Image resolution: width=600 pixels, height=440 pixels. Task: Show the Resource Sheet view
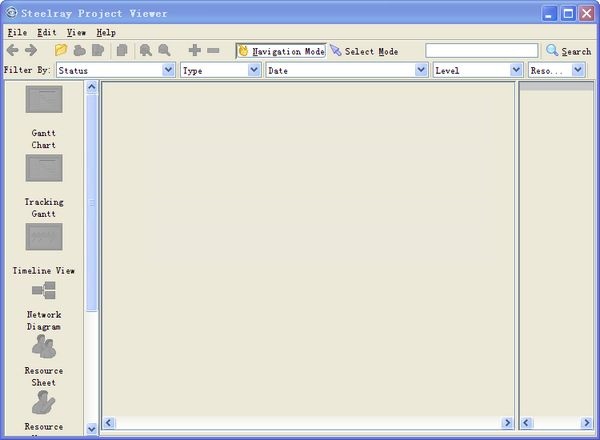point(43,347)
